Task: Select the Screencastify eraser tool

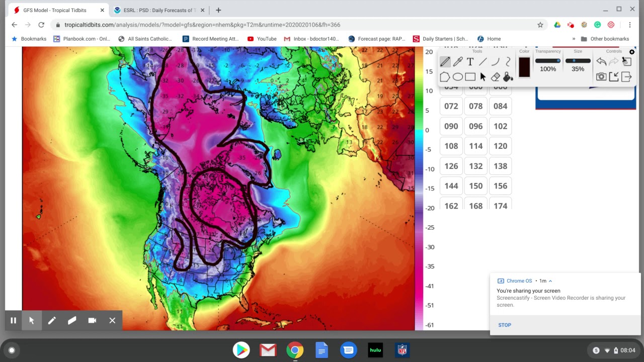Action: pos(72,320)
